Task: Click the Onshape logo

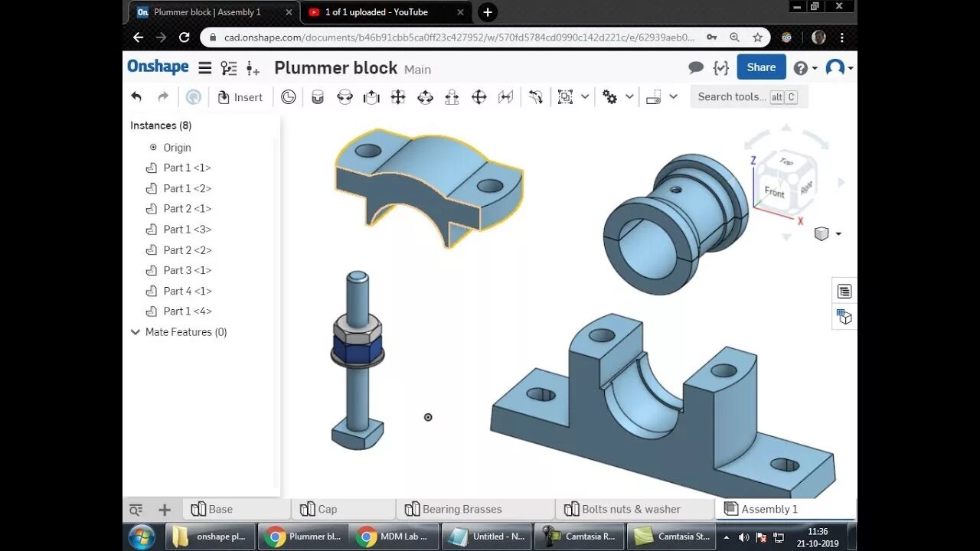Action: [158, 67]
